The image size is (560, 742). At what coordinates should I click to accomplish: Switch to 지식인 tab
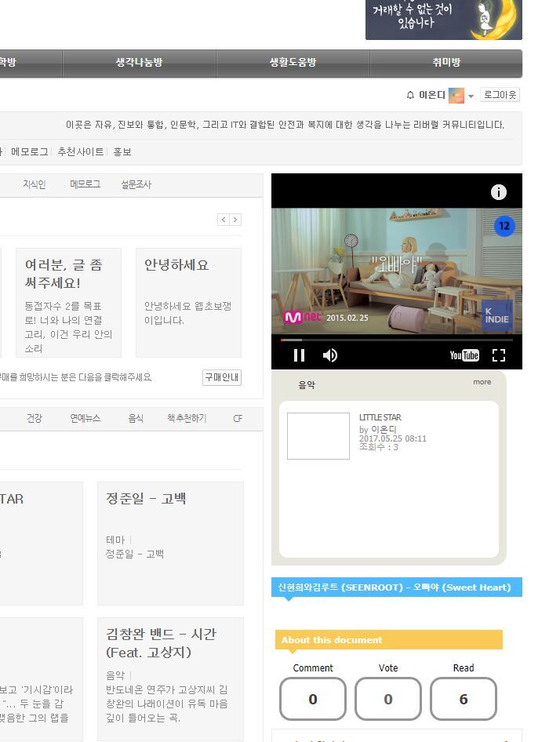click(x=34, y=184)
